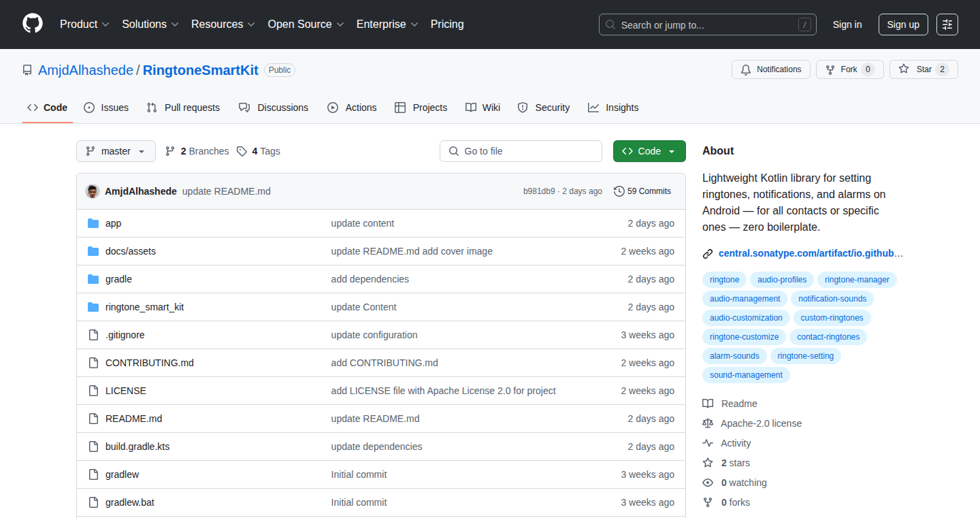
Task: Open the master branch selector dropdown
Action: [116, 151]
